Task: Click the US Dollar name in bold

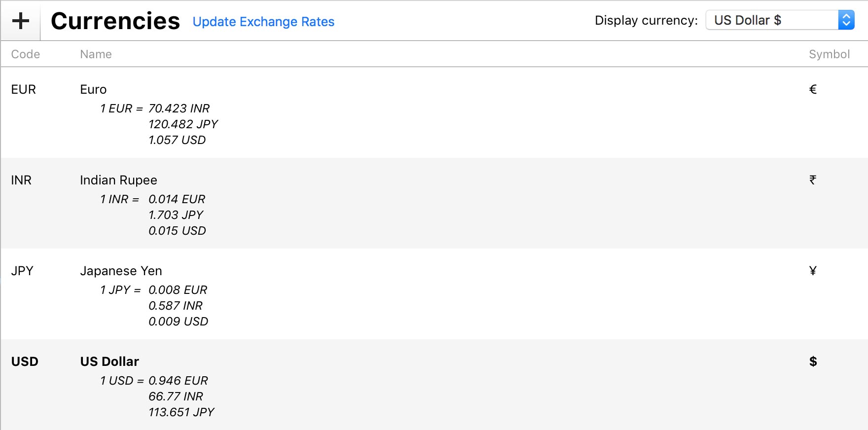Action: click(109, 361)
